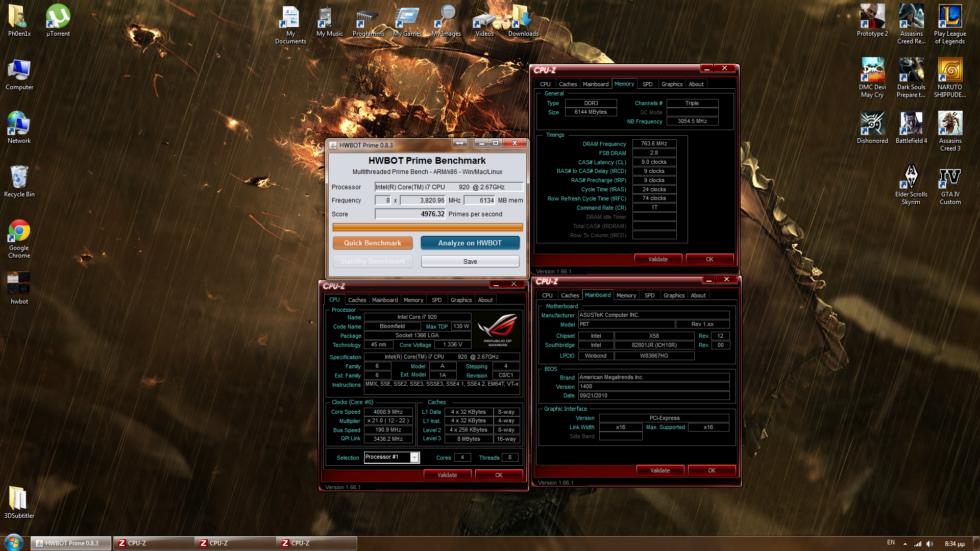
Task: Click the BIOS Version value 1408
Action: point(653,386)
